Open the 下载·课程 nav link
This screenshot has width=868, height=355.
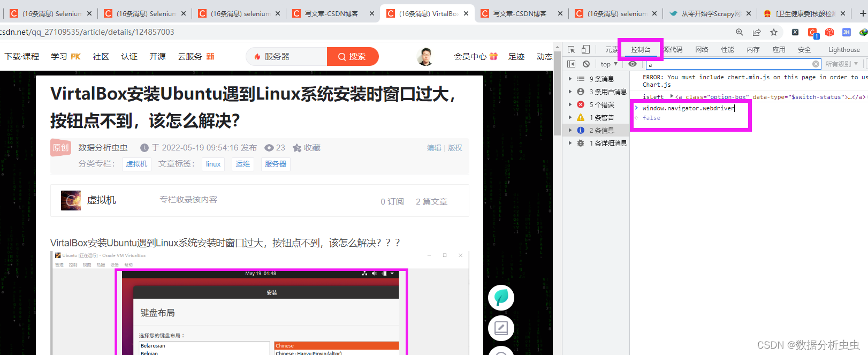[x=22, y=56]
